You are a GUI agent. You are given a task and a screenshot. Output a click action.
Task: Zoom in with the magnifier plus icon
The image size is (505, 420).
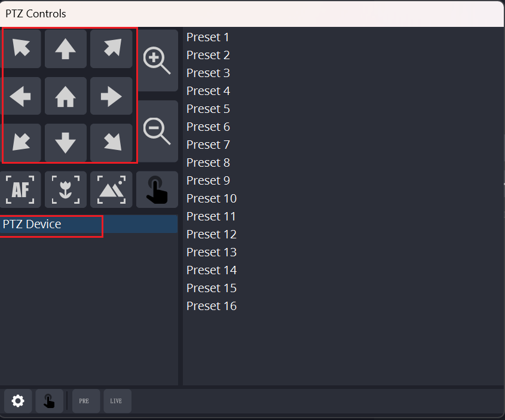pyautogui.click(x=157, y=60)
